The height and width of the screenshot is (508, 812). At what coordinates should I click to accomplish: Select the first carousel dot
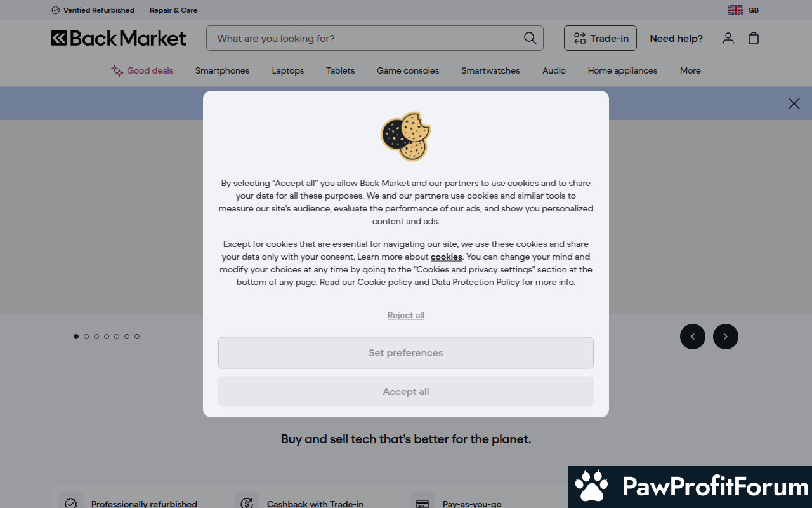click(x=76, y=337)
